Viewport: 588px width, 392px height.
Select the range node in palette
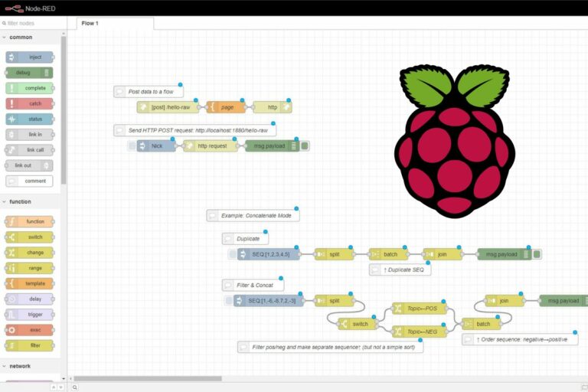30,268
